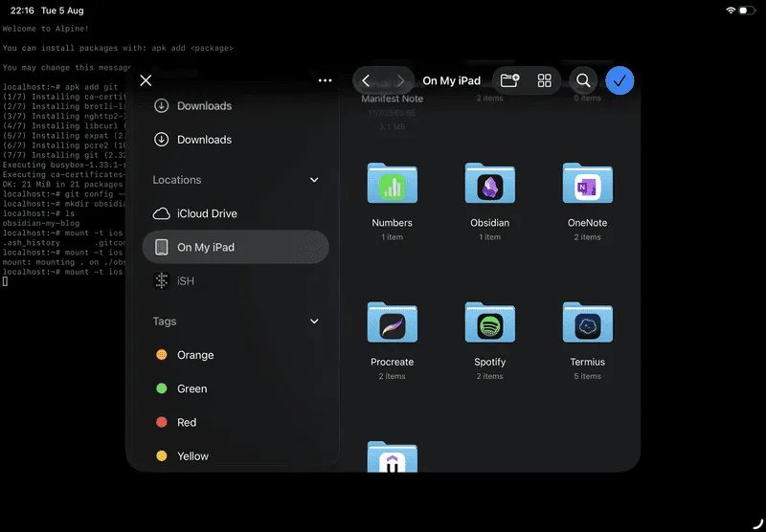
Task: Select the first Downloads sidebar entry
Action: 236,106
